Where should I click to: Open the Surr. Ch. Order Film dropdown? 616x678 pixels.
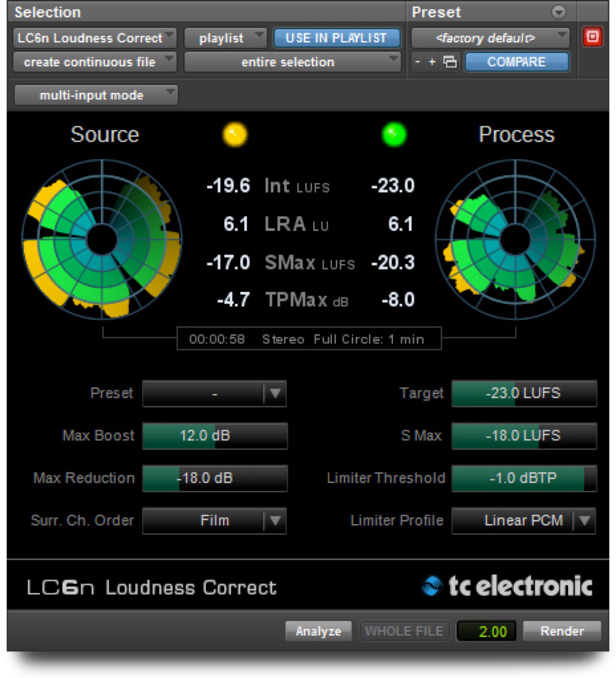click(x=215, y=520)
